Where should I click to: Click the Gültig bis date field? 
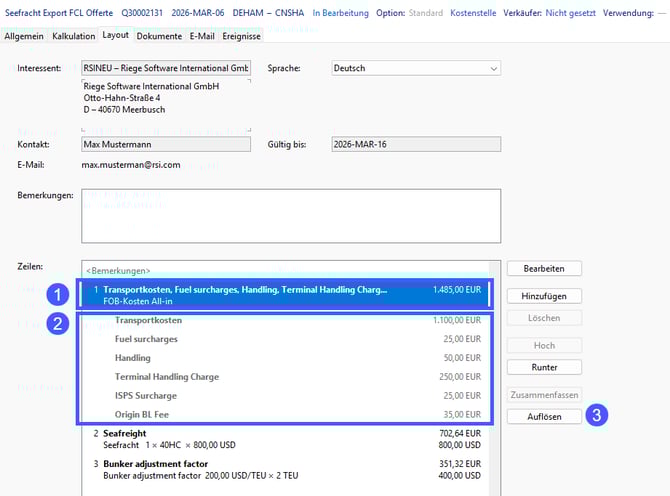415,144
